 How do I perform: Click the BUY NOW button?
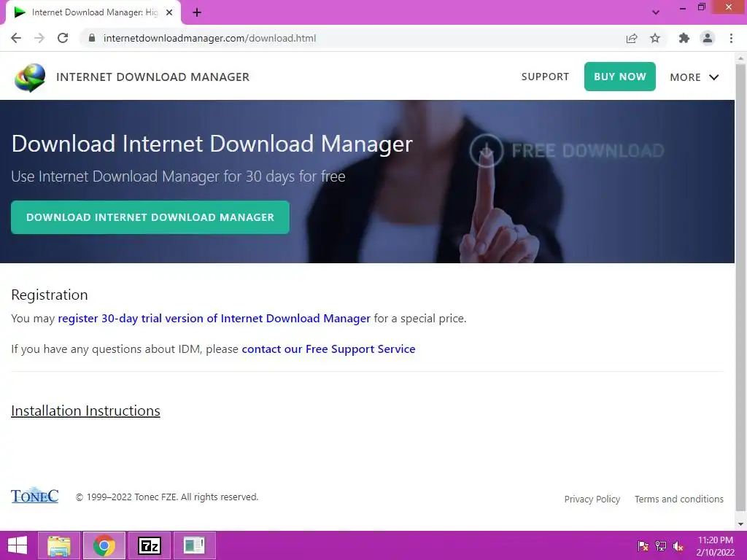620,77
